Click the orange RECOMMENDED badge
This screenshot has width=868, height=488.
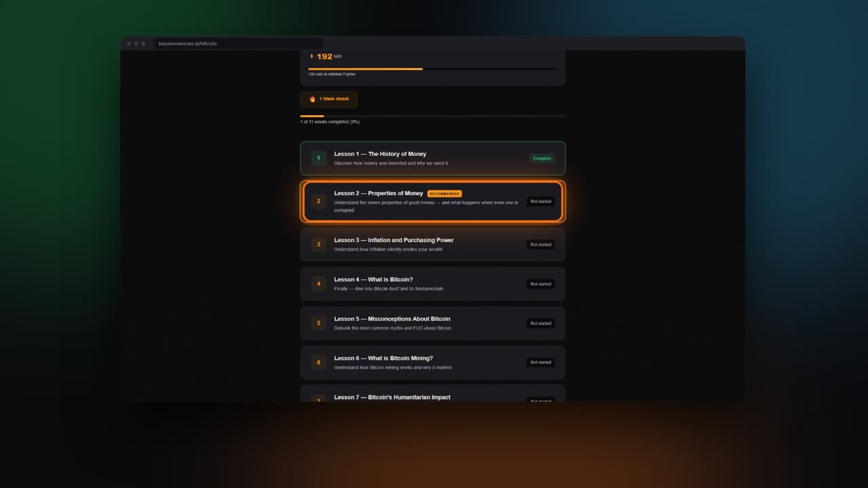point(445,194)
